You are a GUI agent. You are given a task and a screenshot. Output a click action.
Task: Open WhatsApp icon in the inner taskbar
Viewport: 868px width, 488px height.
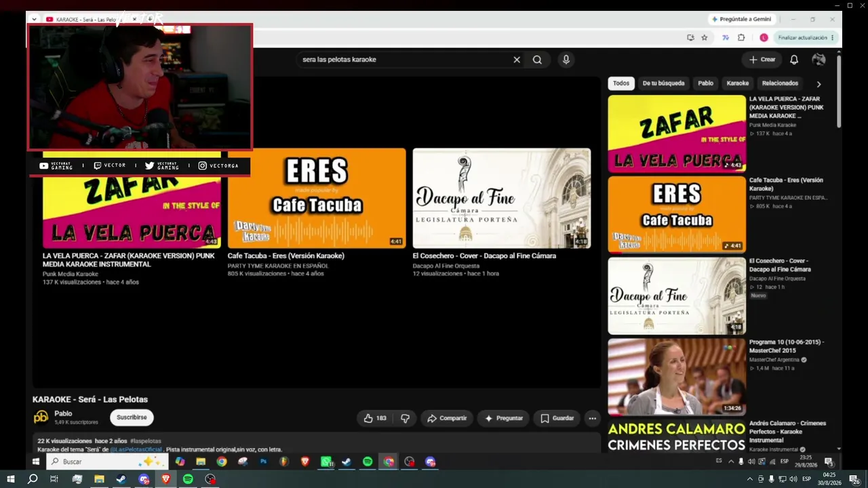[x=326, y=462]
